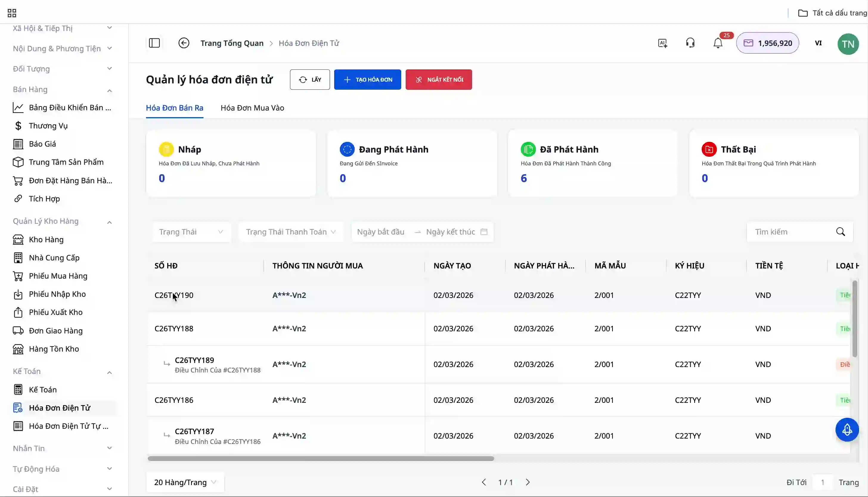Click the TN user avatar

tap(848, 44)
